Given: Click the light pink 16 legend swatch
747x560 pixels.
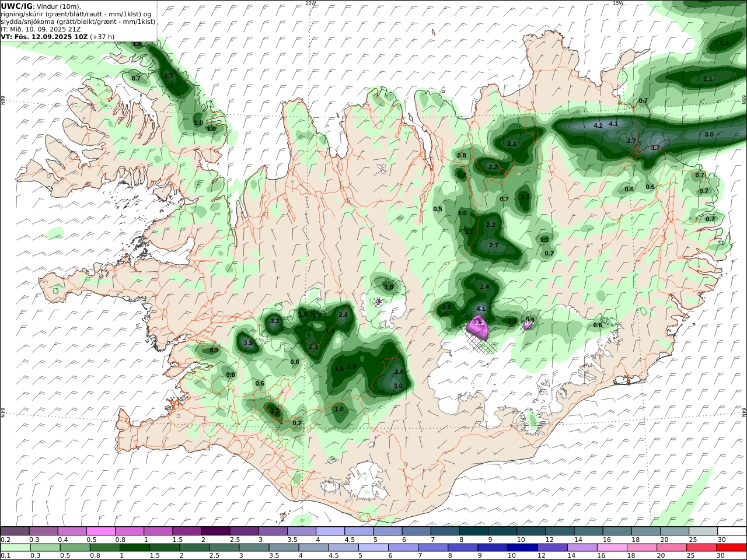Looking at the screenshot, I should [x=612, y=548].
